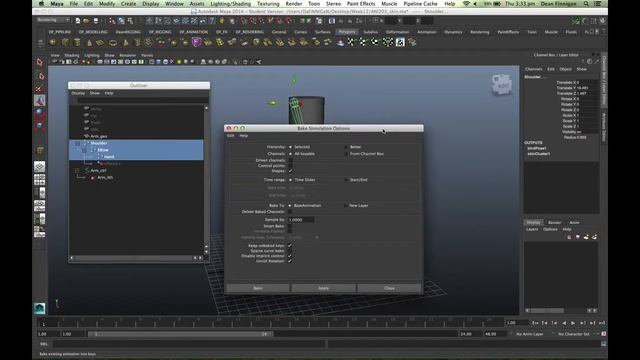Screen dimensions: 640x360
Task: Activate the Move tool in the toolbox
Action: pyautogui.click(x=40, y=100)
